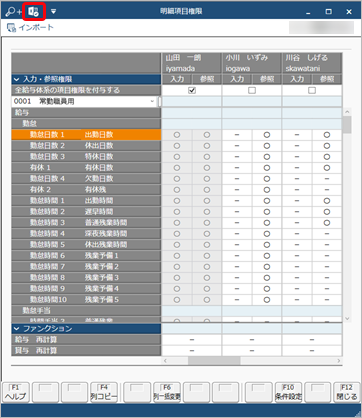Viewport: 362px width, 418px height.
Task: Click the F4 列コピー button
Action: (104, 392)
